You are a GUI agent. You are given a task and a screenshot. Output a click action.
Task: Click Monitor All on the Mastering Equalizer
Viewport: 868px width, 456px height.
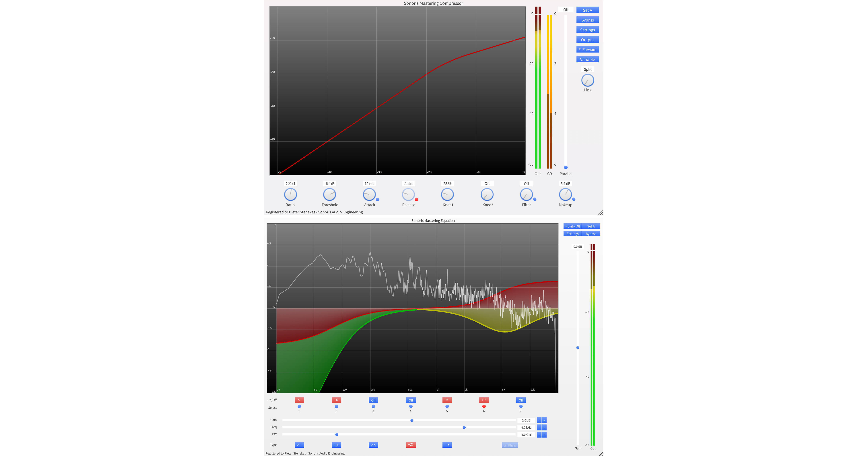click(572, 226)
